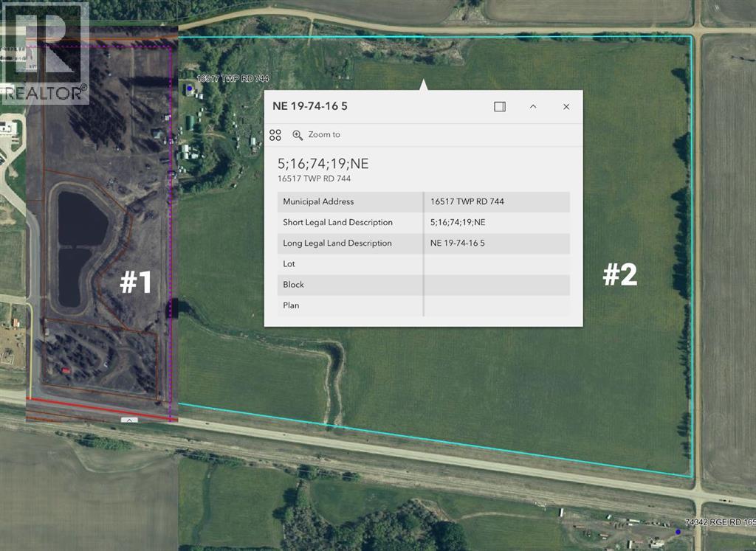The height and width of the screenshot is (551, 756).
Task: Open the four-circle actions menu icon
Action: 275,135
